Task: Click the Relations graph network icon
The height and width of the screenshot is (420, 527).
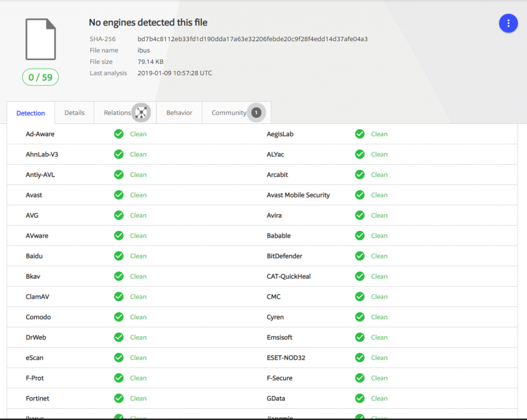Action: coord(141,113)
